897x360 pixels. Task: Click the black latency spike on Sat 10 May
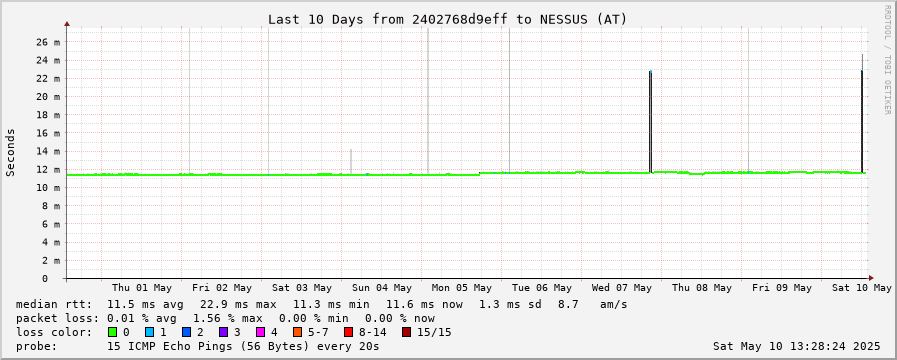point(862,121)
